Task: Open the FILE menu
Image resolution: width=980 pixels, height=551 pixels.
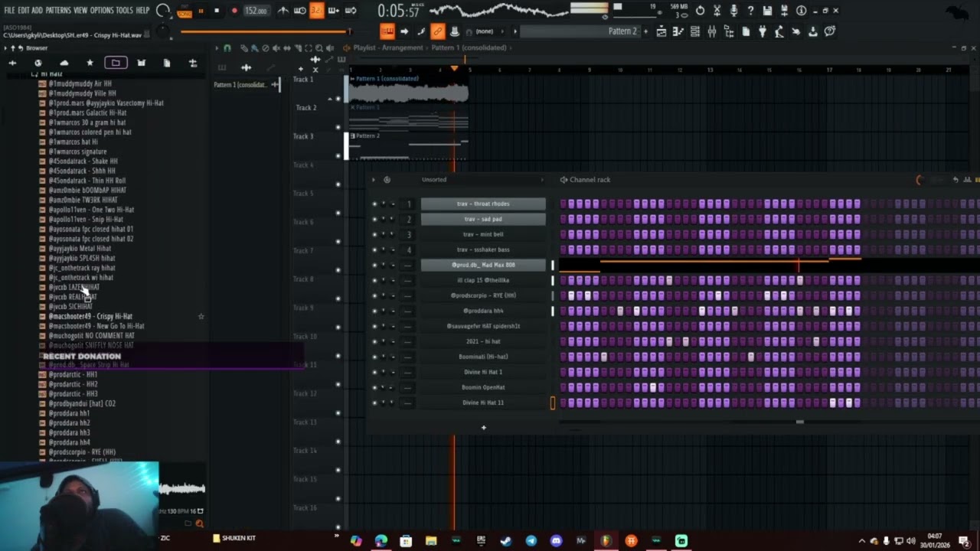Action: (9, 11)
